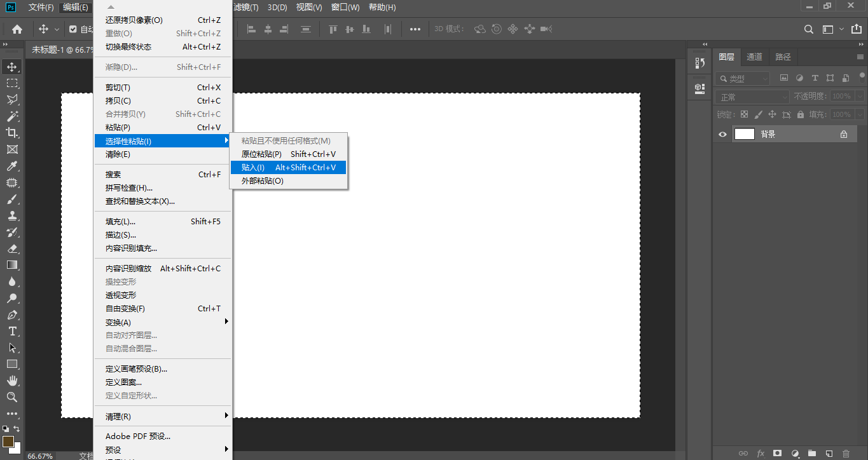Open the Edit Toolbar three-dots button

[12, 414]
